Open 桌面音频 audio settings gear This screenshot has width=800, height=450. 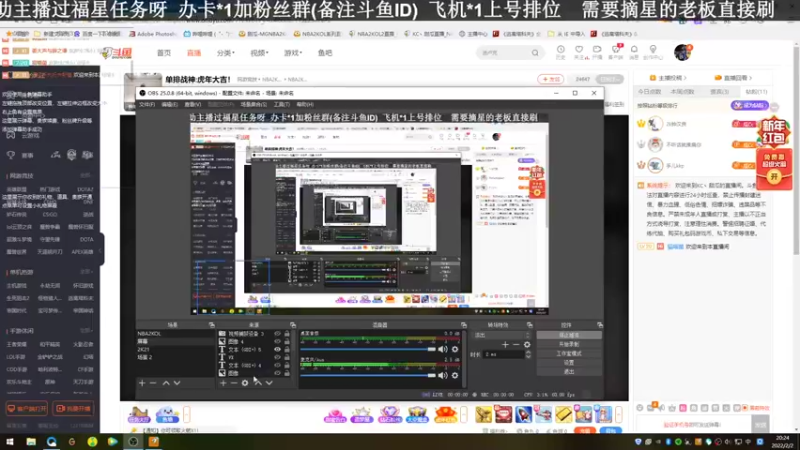(x=455, y=349)
